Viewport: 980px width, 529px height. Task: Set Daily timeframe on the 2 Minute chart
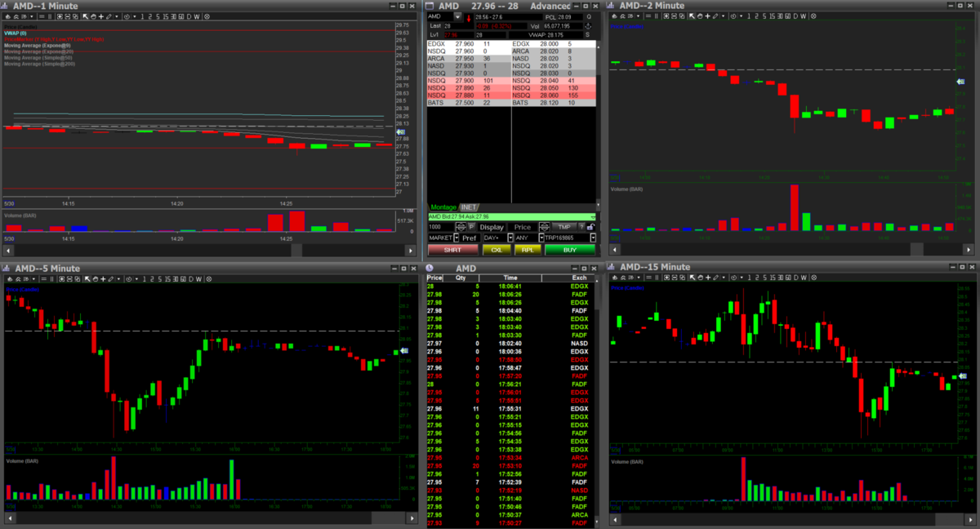coord(796,16)
